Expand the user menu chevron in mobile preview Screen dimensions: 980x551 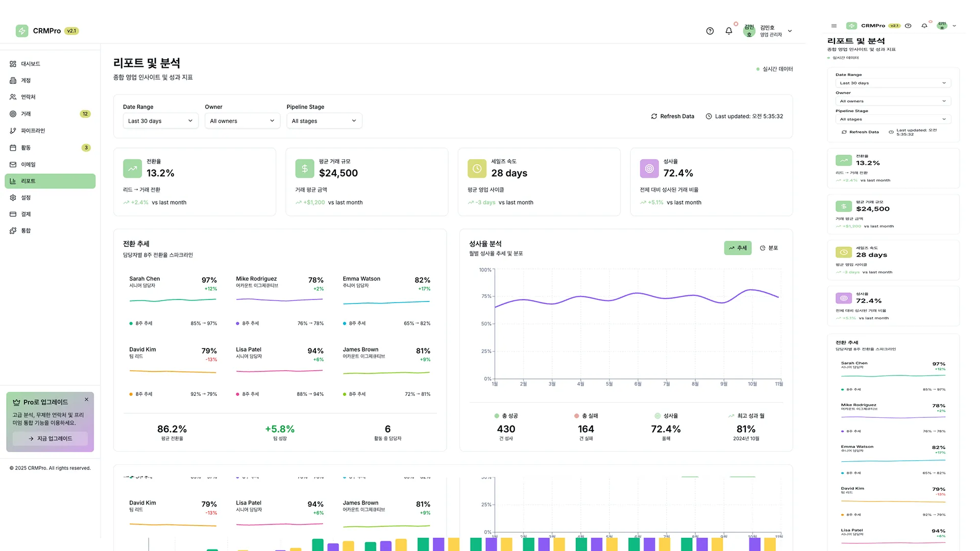tap(954, 26)
